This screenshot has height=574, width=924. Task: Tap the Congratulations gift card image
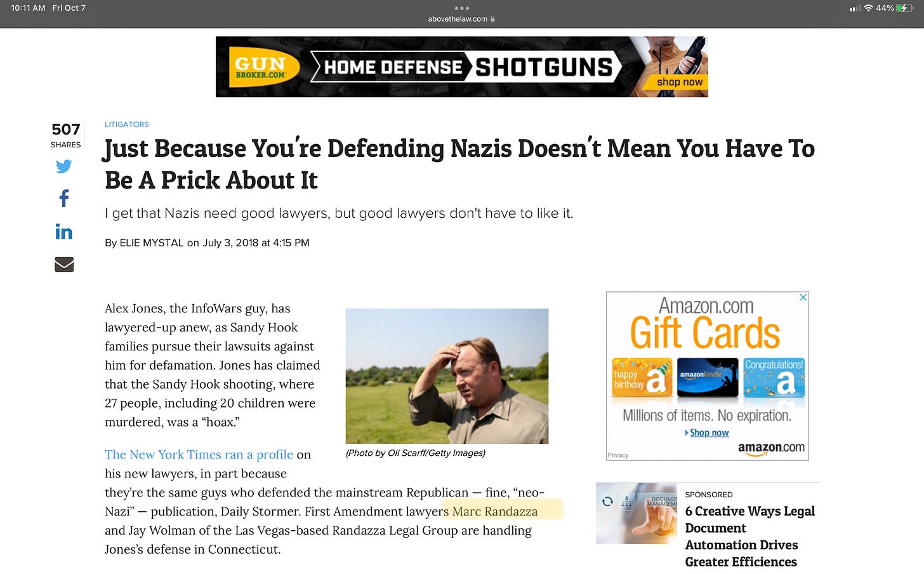tap(774, 377)
